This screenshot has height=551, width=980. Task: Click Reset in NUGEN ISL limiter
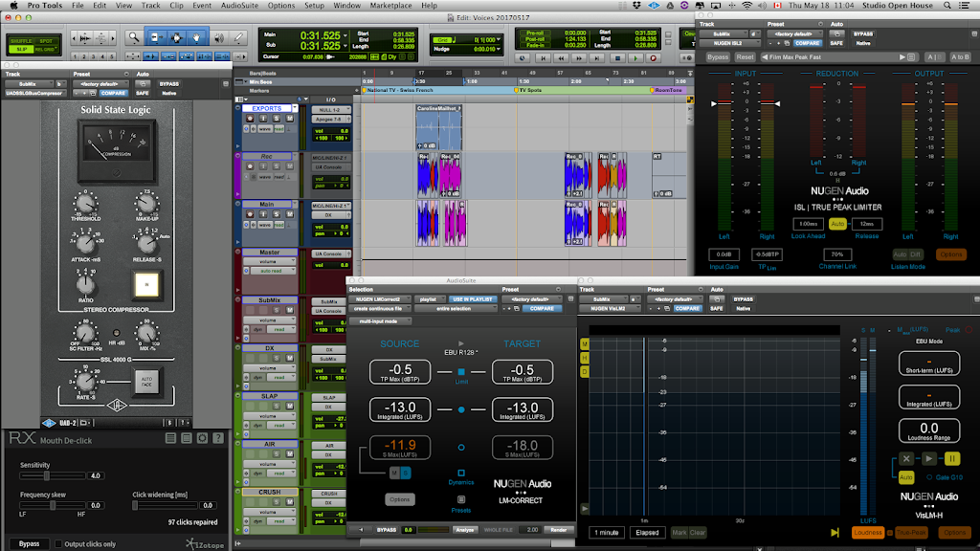click(745, 56)
